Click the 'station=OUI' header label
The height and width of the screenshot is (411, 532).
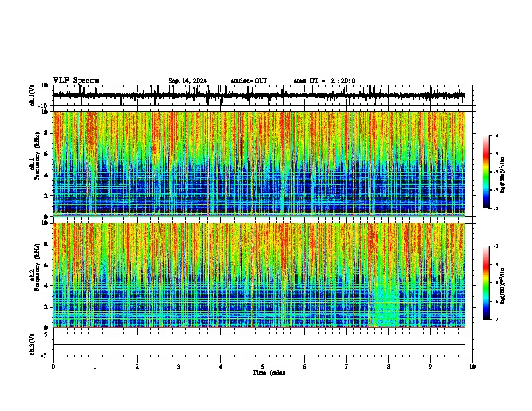249,81
